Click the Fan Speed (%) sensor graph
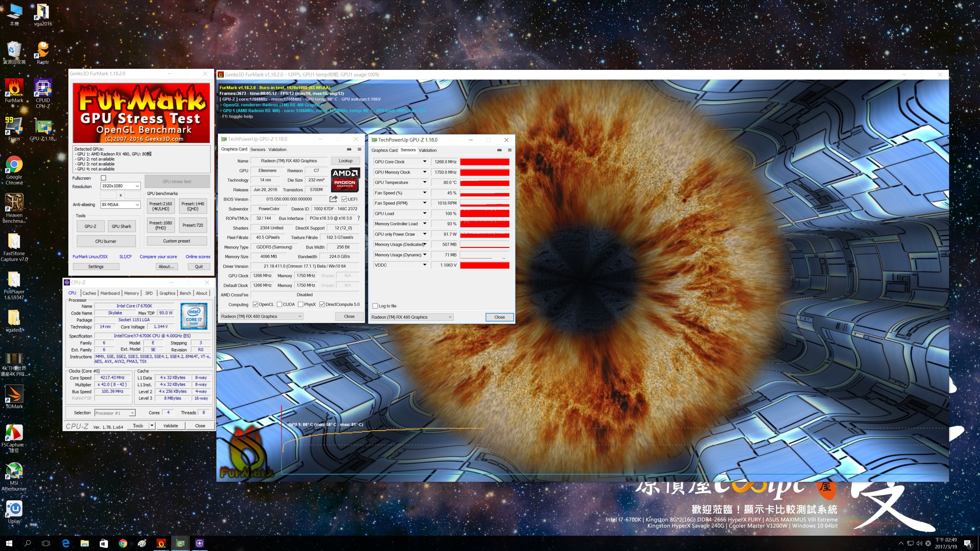The height and width of the screenshot is (551, 980). tap(485, 193)
